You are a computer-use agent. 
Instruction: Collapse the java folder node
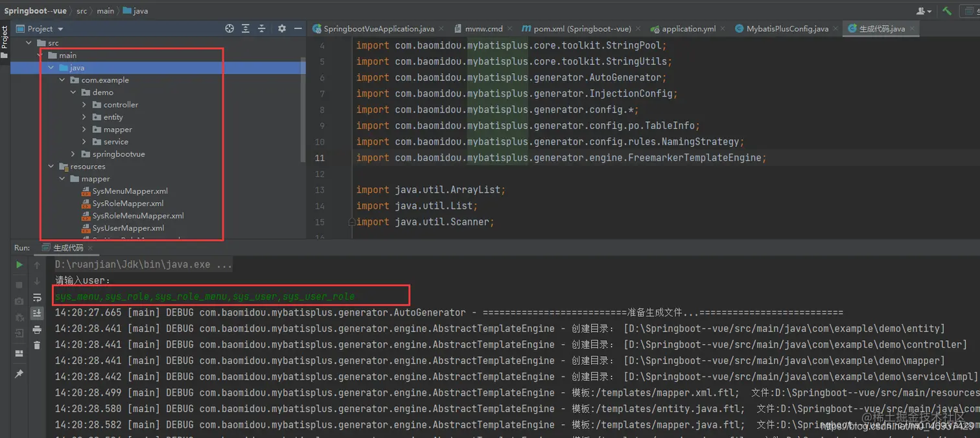[x=51, y=67]
